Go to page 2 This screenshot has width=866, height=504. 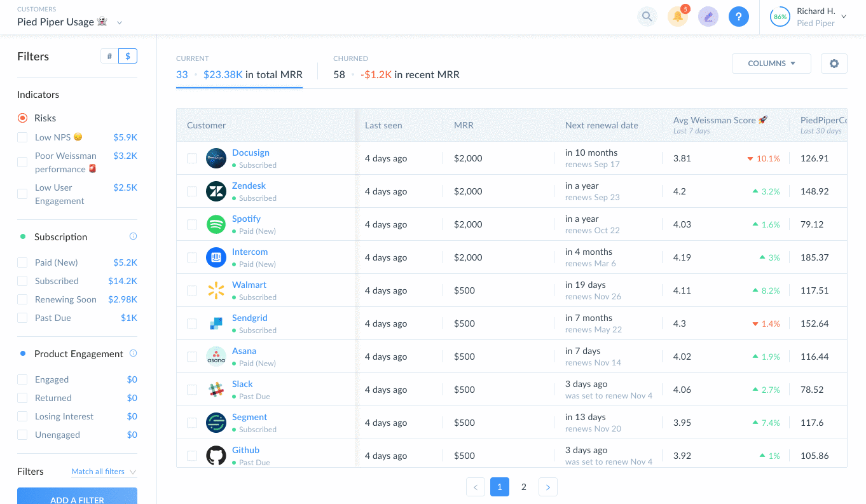(x=524, y=487)
